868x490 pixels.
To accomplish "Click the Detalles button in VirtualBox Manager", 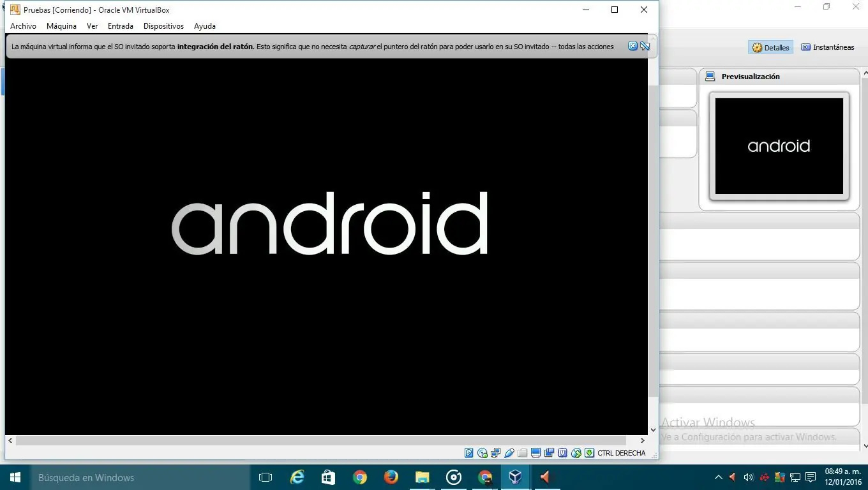I will coord(770,47).
